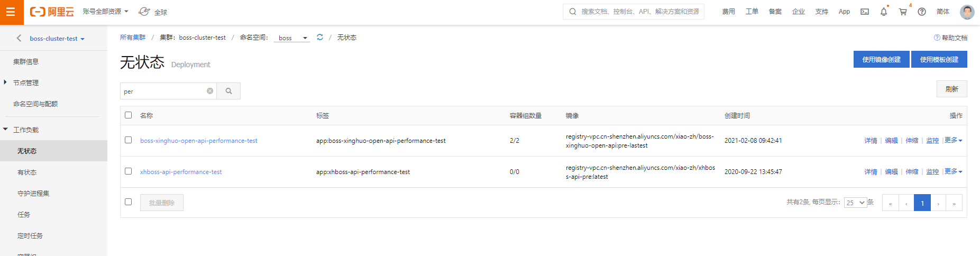Select 定时任务 in the sidebar

[x=30, y=236]
